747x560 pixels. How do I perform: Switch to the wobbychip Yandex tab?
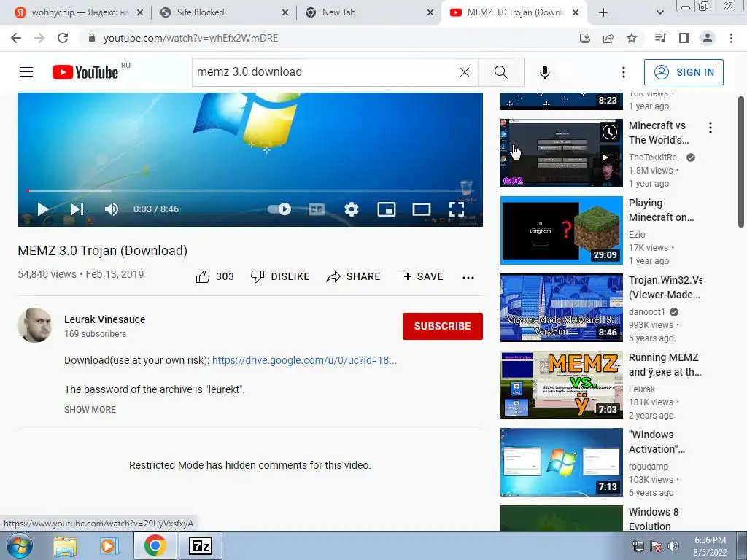[x=79, y=12]
